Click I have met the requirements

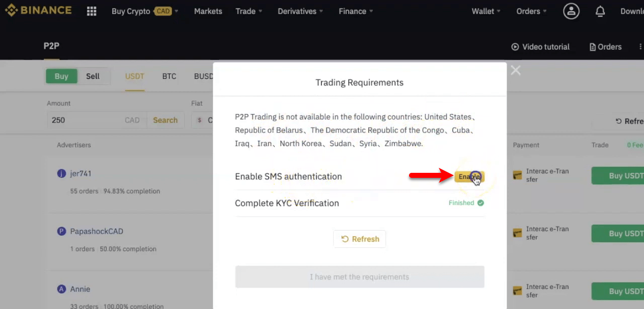(x=360, y=277)
